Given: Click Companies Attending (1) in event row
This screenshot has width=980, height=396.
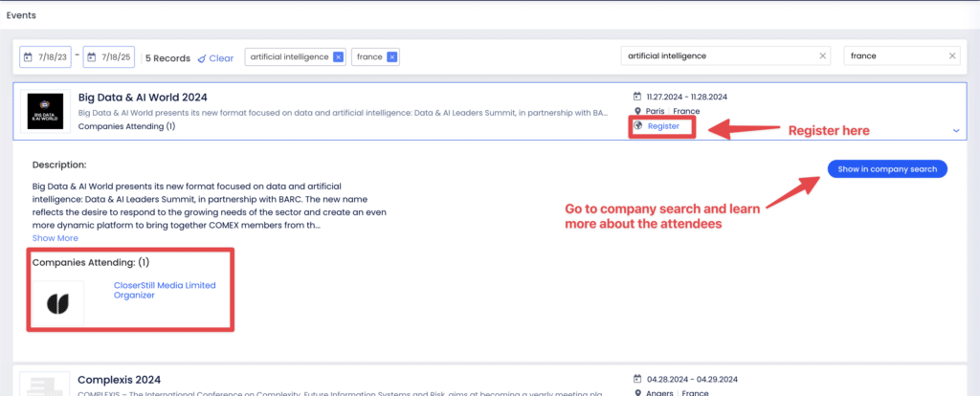Looking at the screenshot, I should (127, 126).
